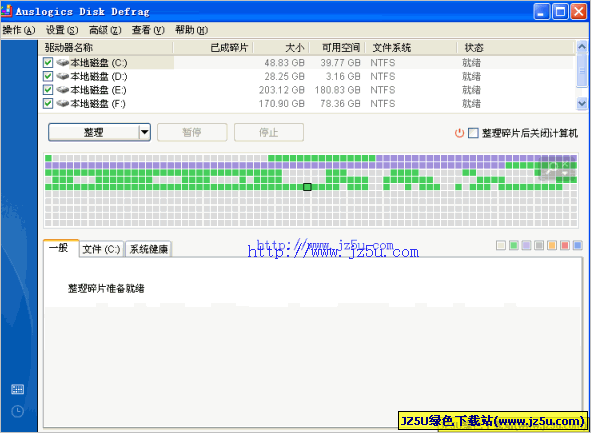
Task: Click the purple legend color swatch
Action: pyautogui.click(x=527, y=246)
